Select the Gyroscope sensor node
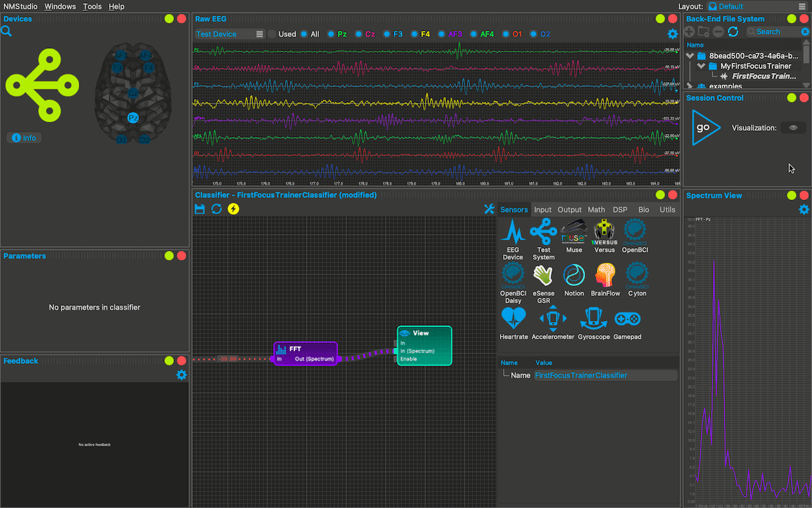The width and height of the screenshot is (812, 508). coord(594,323)
